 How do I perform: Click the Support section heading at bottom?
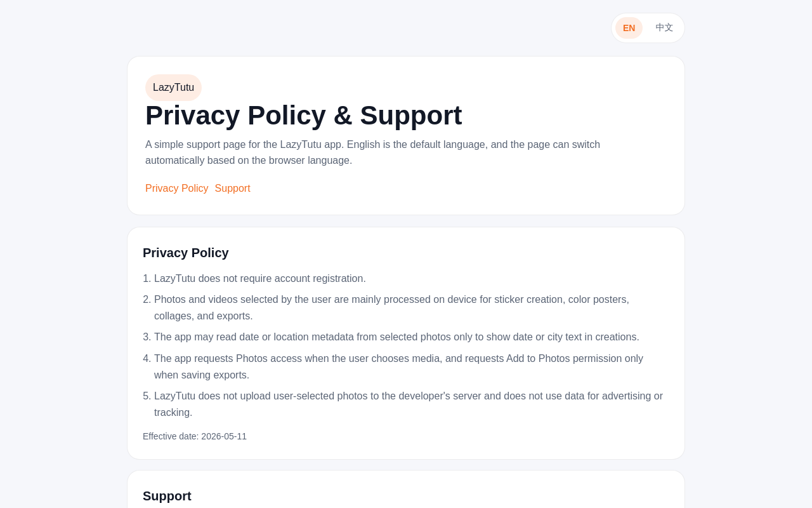pyautogui.click(x=167, y=496)
